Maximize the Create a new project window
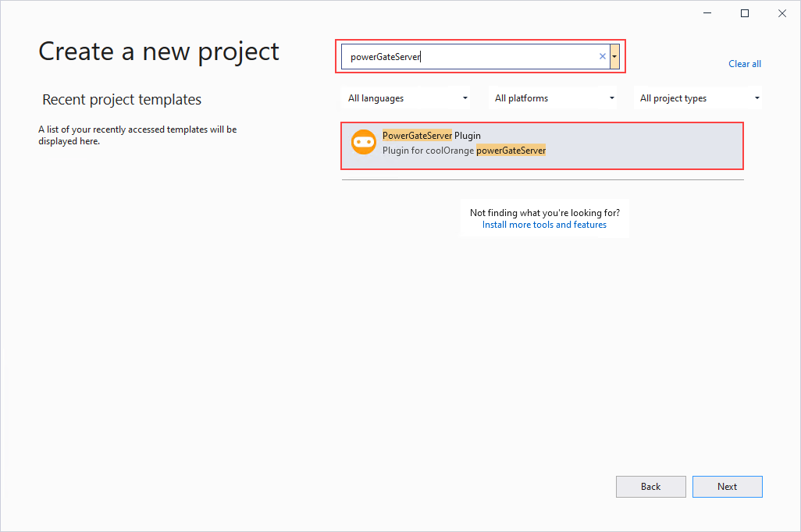This screenshot has height=532, width=801. coord(745,13)
